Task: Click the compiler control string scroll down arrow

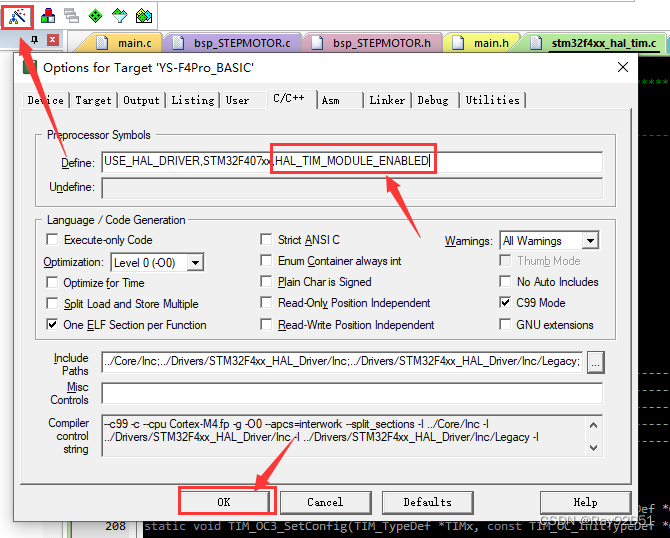Action: pos(593,447)
